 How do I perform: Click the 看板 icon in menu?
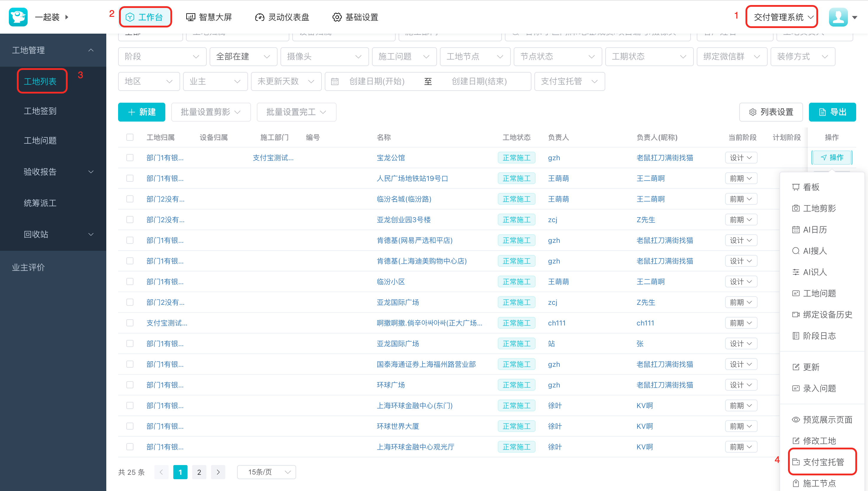pyautogui.click(x=796, y=187)
